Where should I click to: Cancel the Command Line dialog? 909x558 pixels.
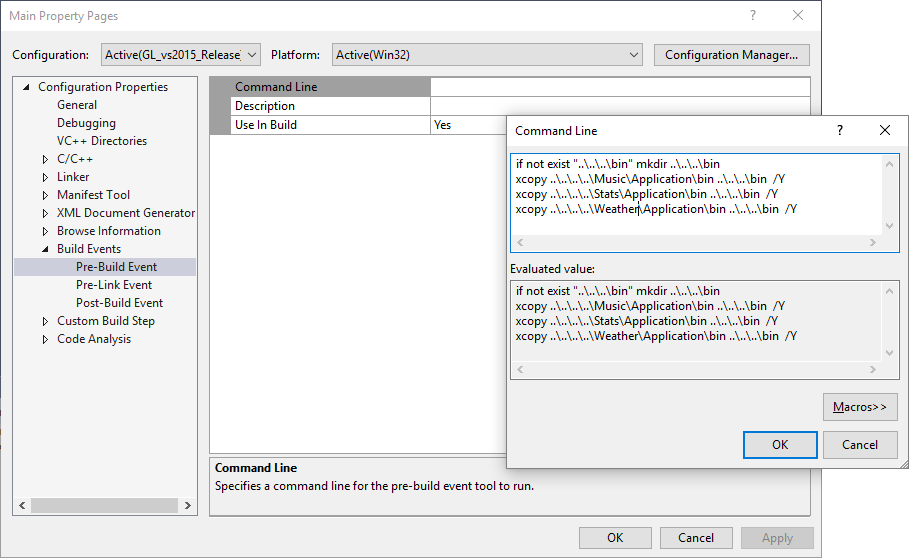coord(859,445)
